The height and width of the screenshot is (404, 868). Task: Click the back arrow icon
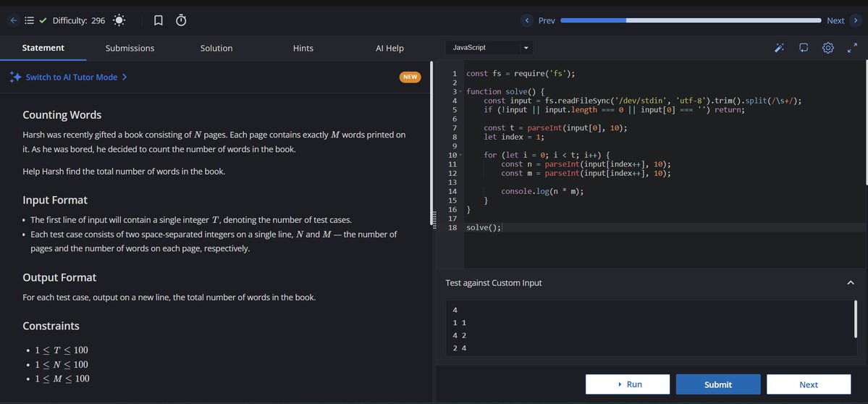pyautogui.click(x=14, y=20)
